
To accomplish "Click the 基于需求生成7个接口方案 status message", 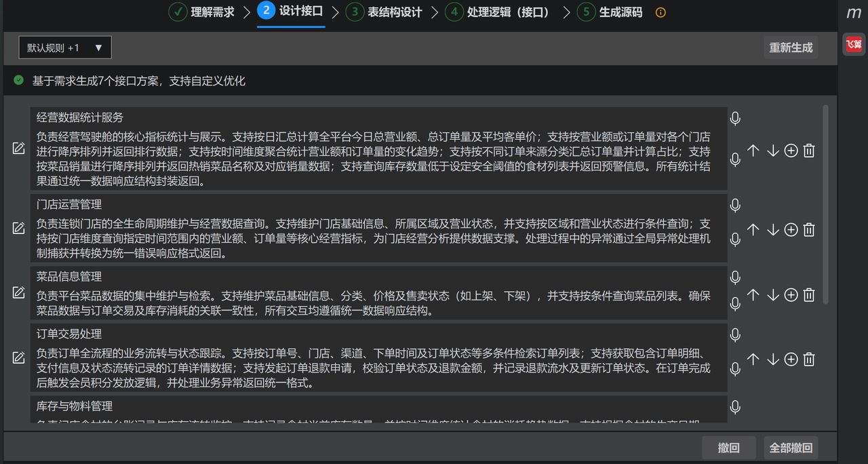I will pyautogui.click(x=139, y=81).
